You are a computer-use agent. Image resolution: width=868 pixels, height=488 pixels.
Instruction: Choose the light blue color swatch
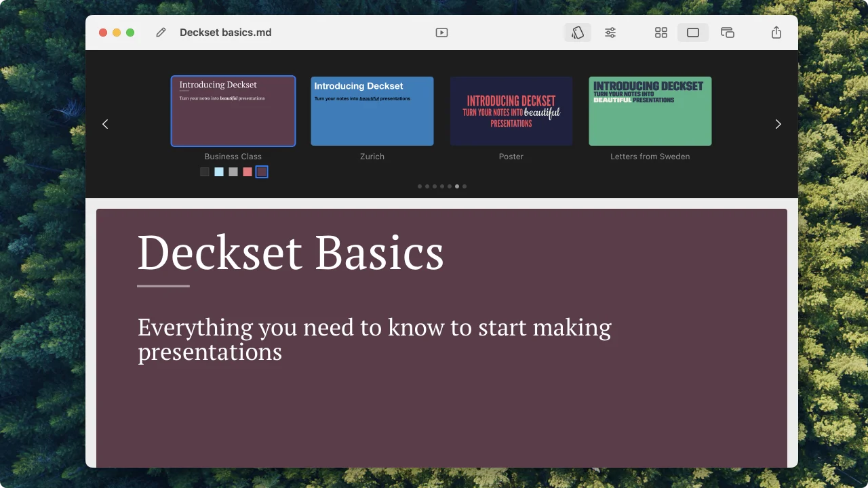point(219,172)
